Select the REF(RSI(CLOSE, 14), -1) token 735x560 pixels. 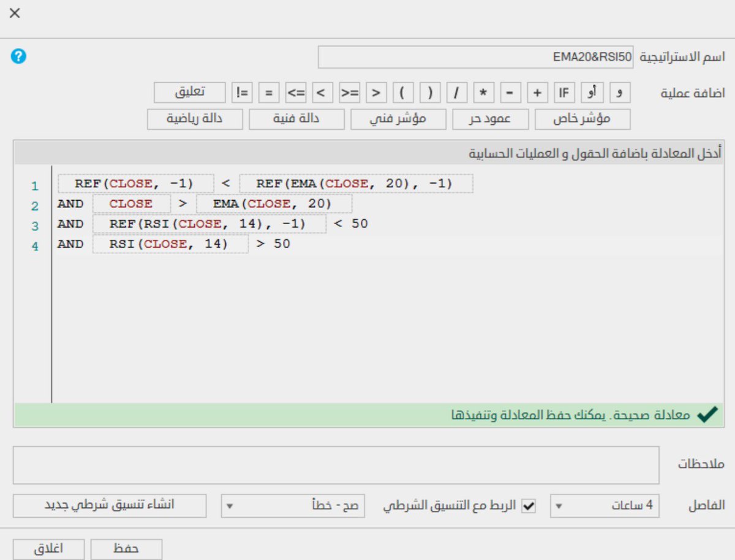pyautogui.click(x=210, y=224)
